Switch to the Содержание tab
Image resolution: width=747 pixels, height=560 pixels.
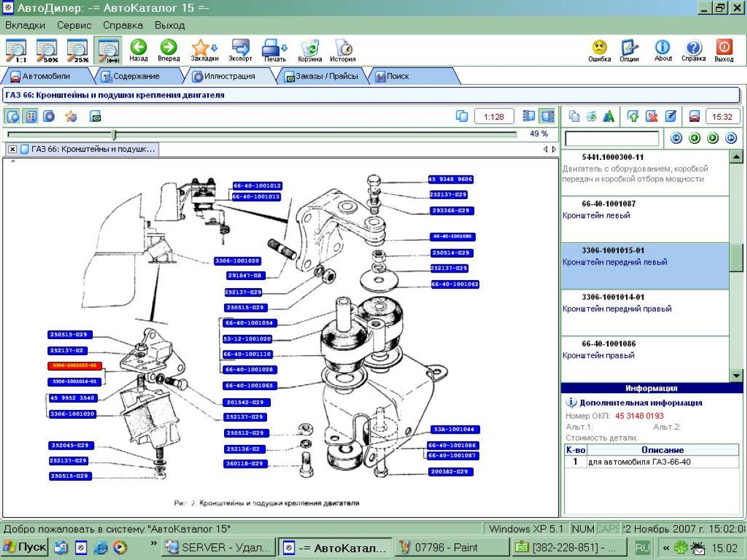(x=136, y=77)
